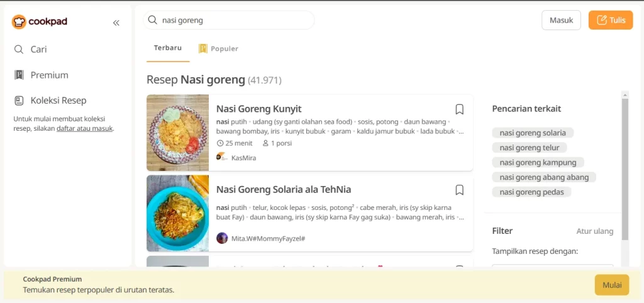The width and height of the screenshot is (644, 303).
Task: Click the result count '(41.971)'
Action: (x=265, y=80)
